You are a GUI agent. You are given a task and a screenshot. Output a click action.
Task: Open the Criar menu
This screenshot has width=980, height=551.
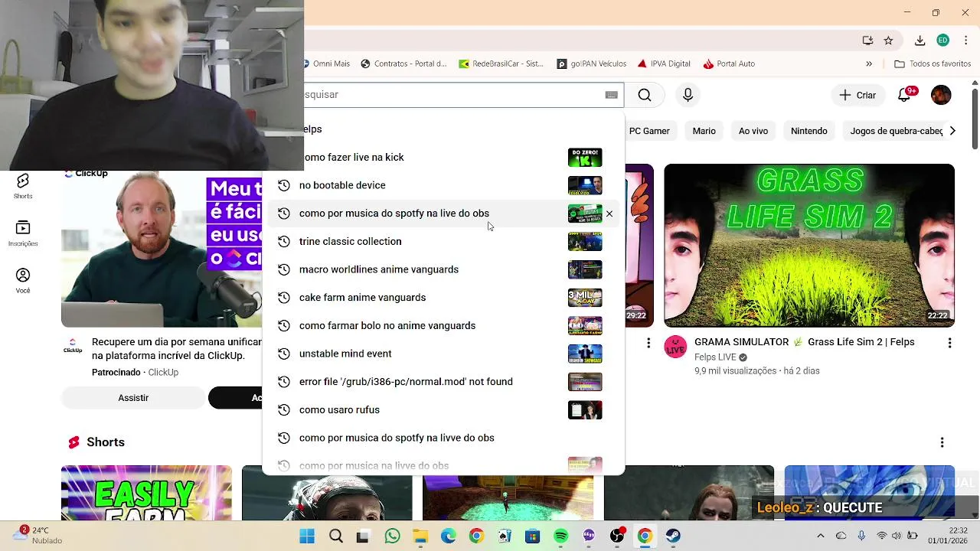point(857,95)
